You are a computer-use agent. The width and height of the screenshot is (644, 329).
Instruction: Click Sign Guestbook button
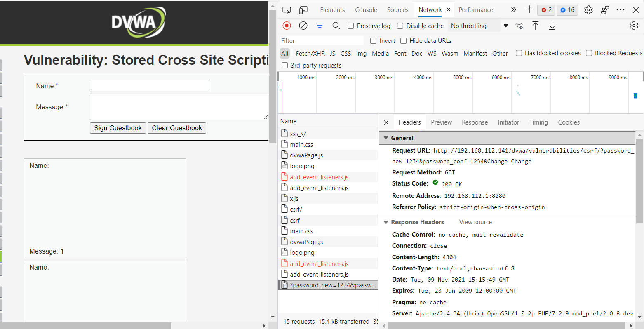[118, 128]
